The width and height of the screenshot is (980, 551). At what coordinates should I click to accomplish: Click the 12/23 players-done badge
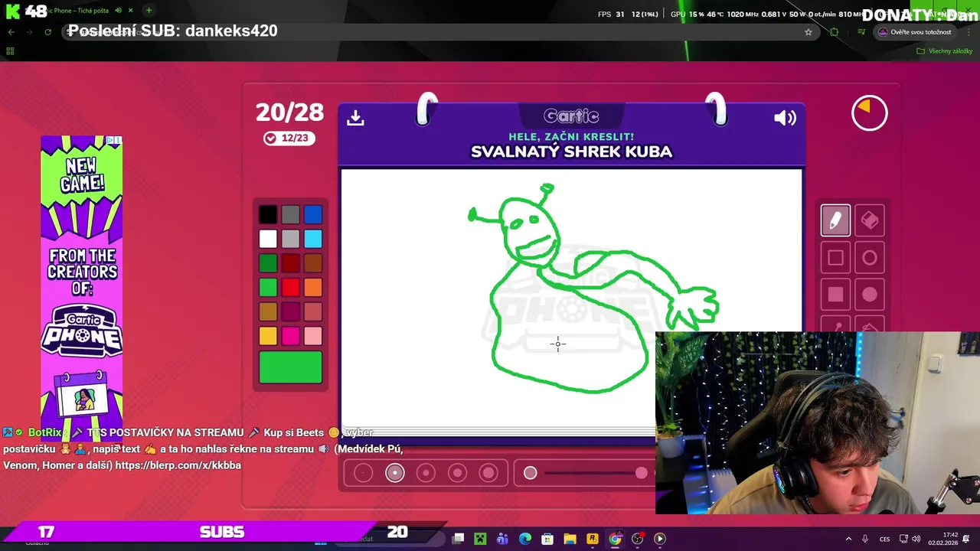point(289,138)
